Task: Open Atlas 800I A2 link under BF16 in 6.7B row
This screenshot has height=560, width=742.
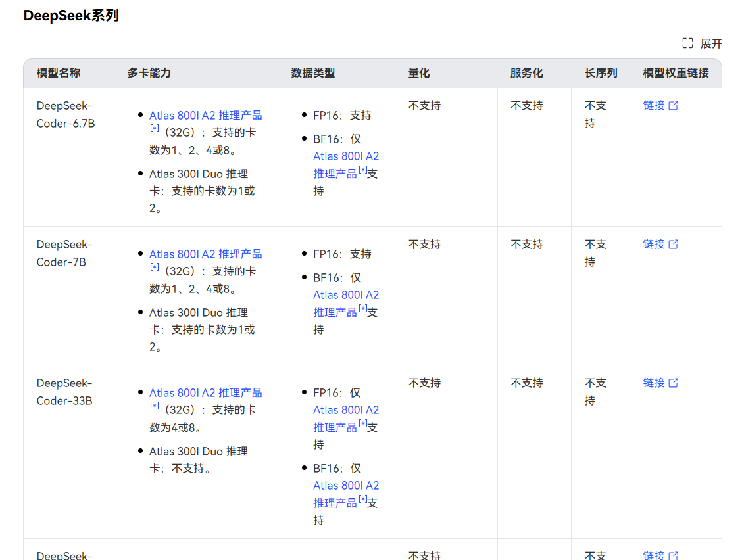Action: [x=346, y=156]
